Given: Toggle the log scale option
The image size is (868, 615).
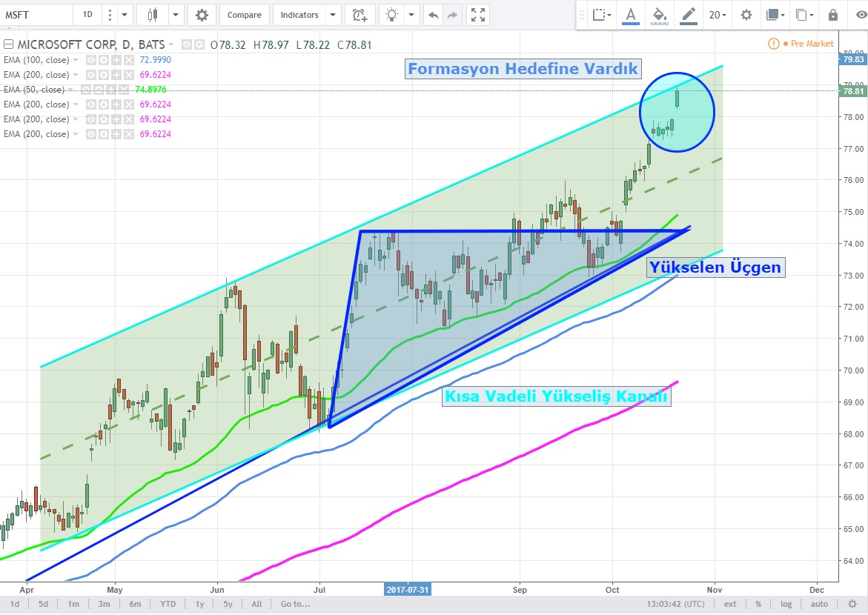Looking at the screenshot, I should (786, 604).
